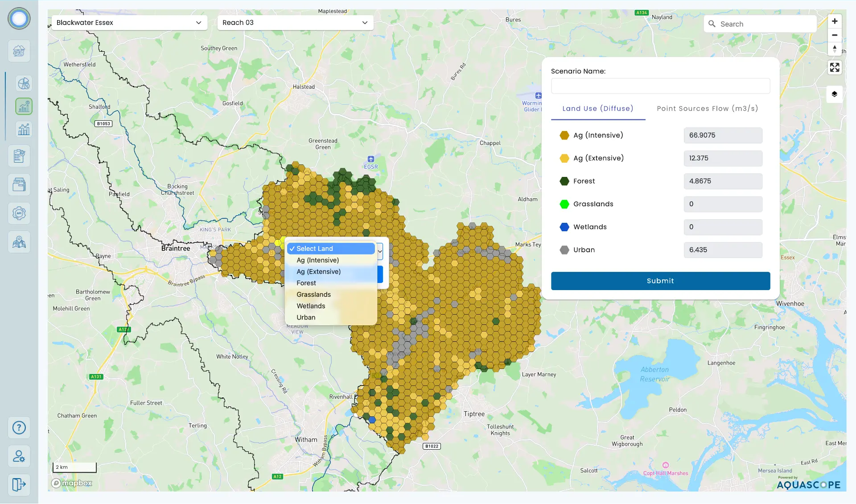Reset map bearing with the compass button
This screenshot has width=856, height=504.
(835, 49)
